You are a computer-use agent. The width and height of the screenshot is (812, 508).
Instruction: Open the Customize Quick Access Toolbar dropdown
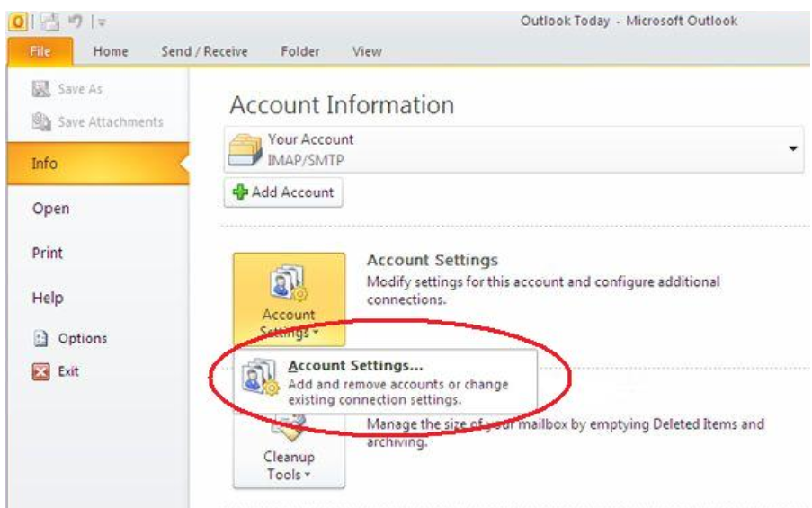click(102, 22)
